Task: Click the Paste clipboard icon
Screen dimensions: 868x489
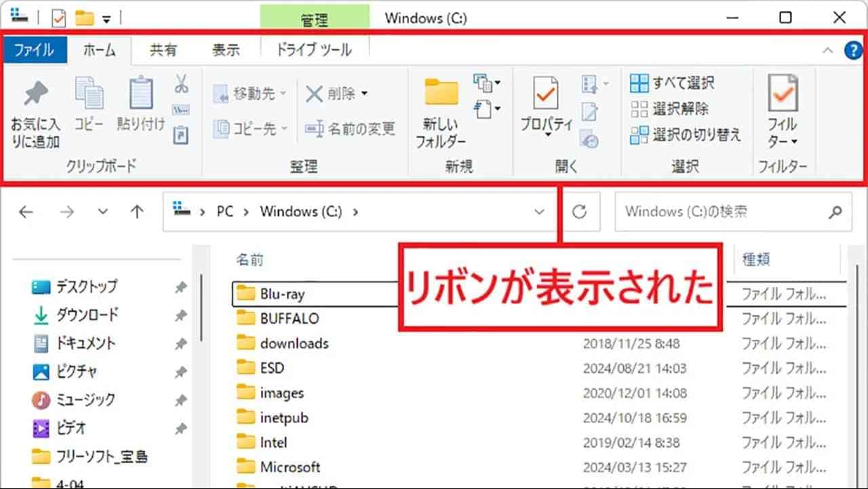Action: 140,95
